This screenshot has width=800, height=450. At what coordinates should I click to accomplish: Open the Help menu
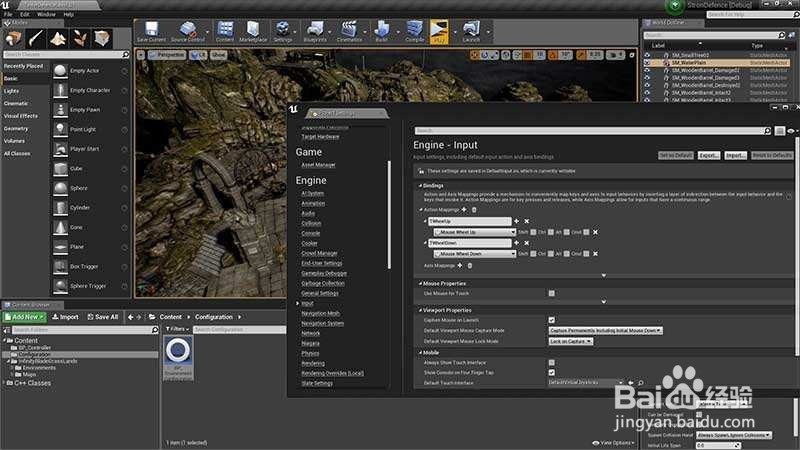69,14
